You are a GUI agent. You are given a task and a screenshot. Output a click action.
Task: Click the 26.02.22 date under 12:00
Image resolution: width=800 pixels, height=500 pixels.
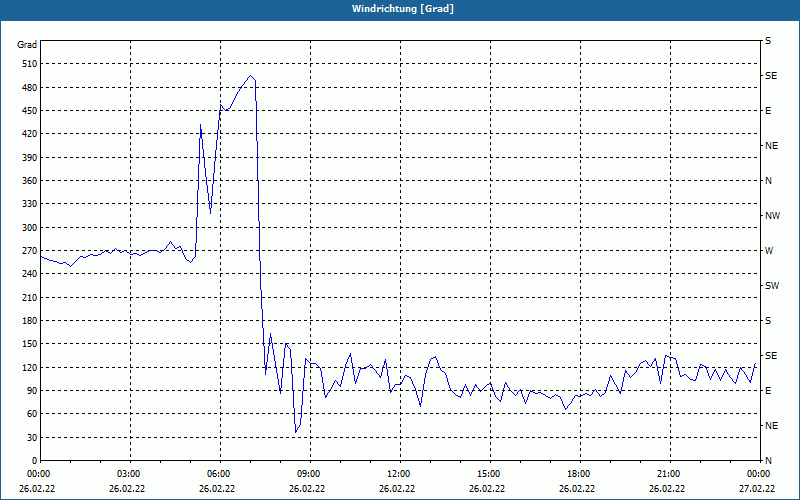tap(396, 489)
